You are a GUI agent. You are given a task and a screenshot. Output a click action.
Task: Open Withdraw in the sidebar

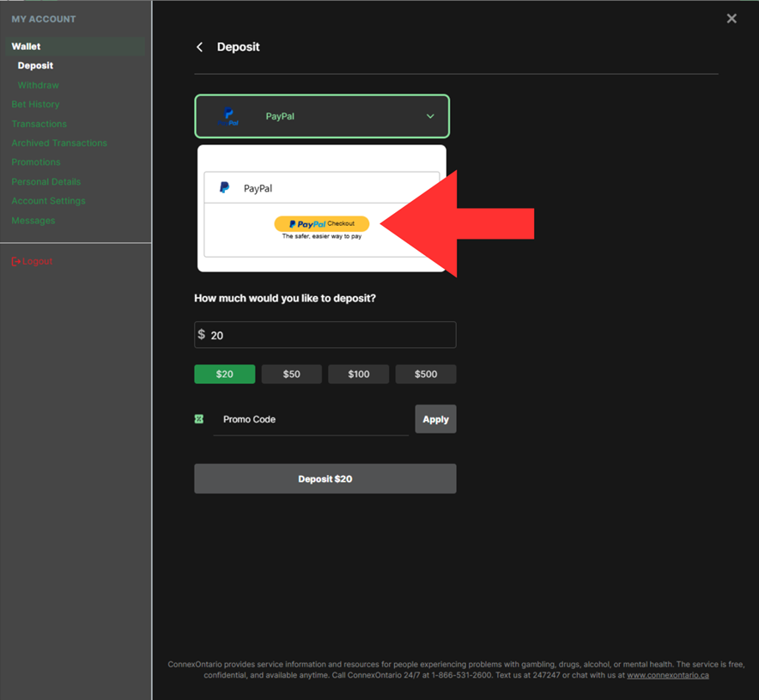tap(39, 85)
